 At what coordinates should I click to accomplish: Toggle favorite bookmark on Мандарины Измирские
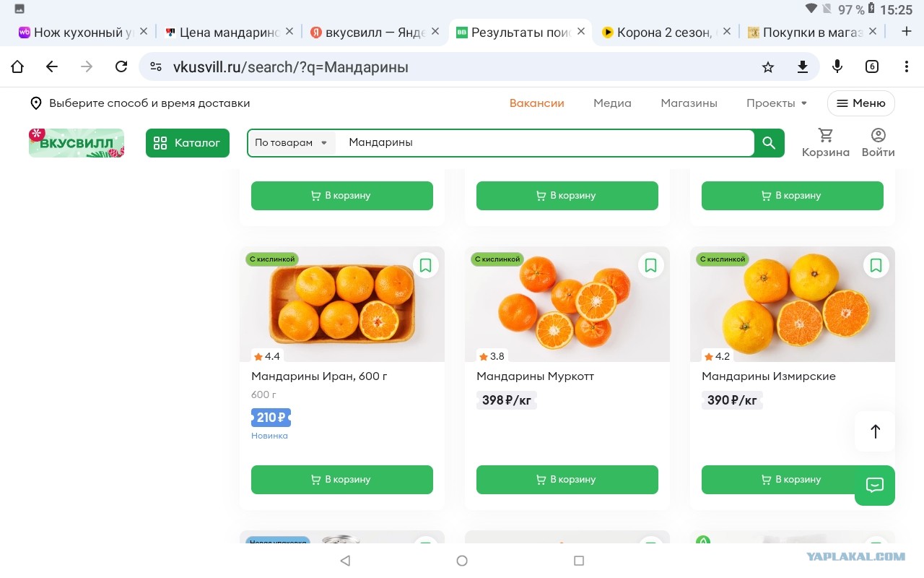[x=876, y=265]
